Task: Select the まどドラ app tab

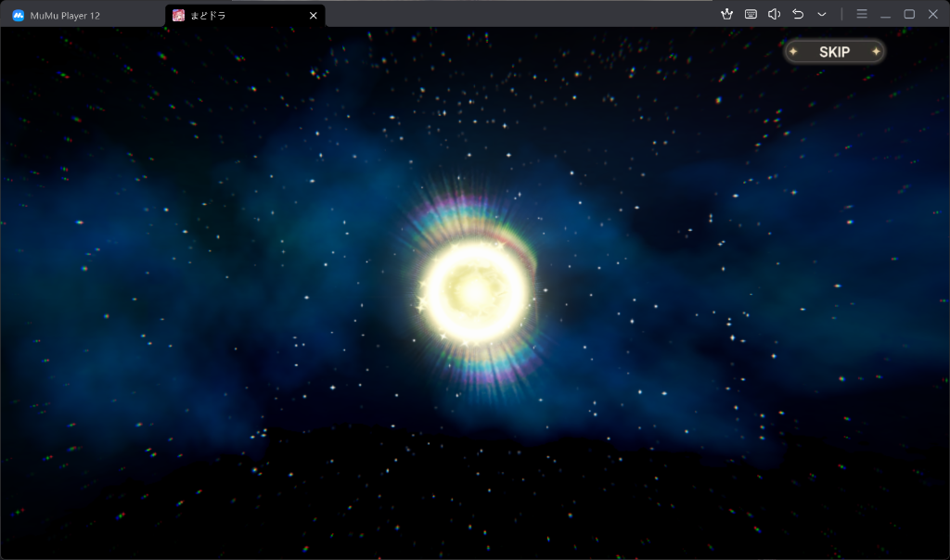Action: [245, 16]
